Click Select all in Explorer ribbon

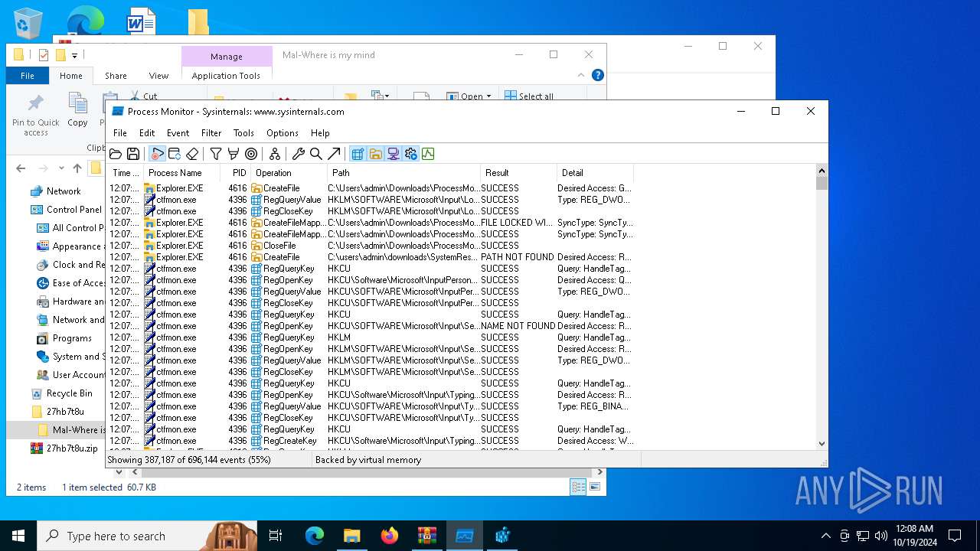point(529,96)
